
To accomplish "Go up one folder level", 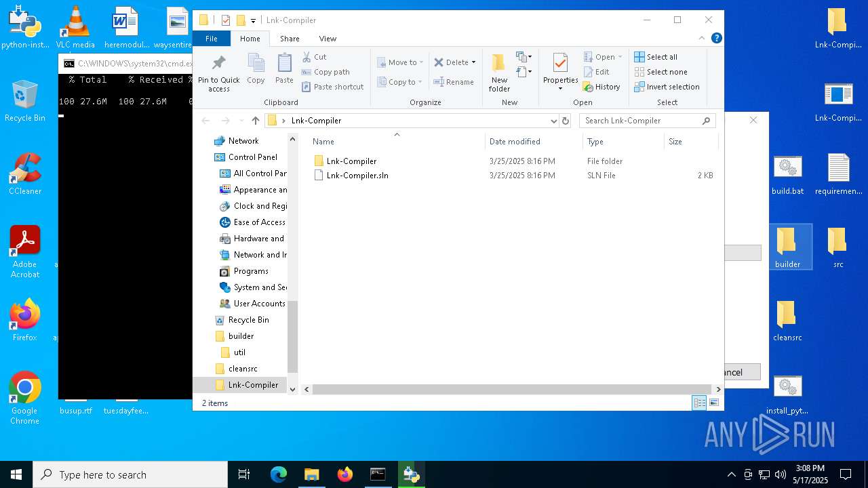I will [x=255, y=121].
